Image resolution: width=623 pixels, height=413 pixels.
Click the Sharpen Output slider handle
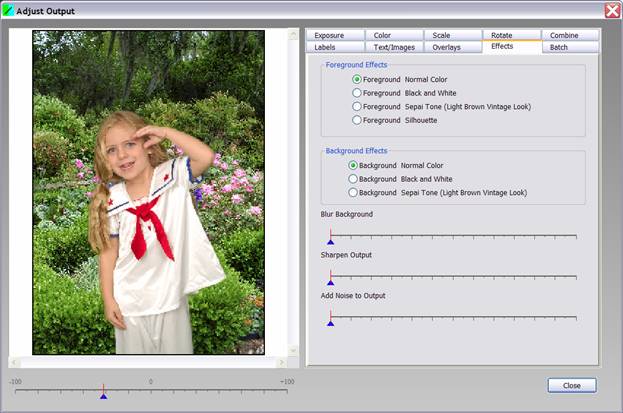click(x=331, y=280)
